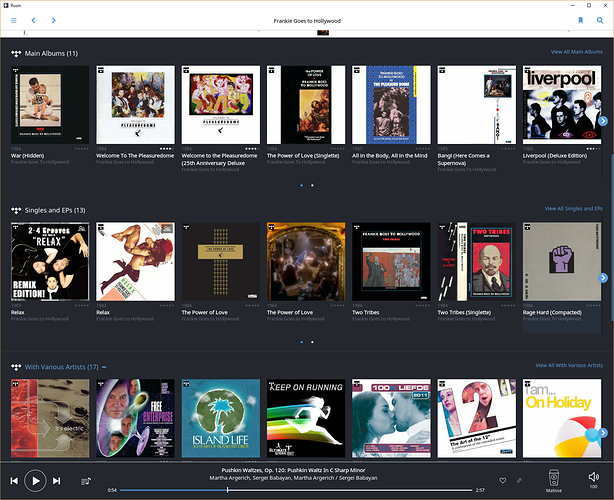Viewport: 614px width, 500px height.
Task: Select second page dot under Singles and EPs
Action: click(x=312, y=342)
